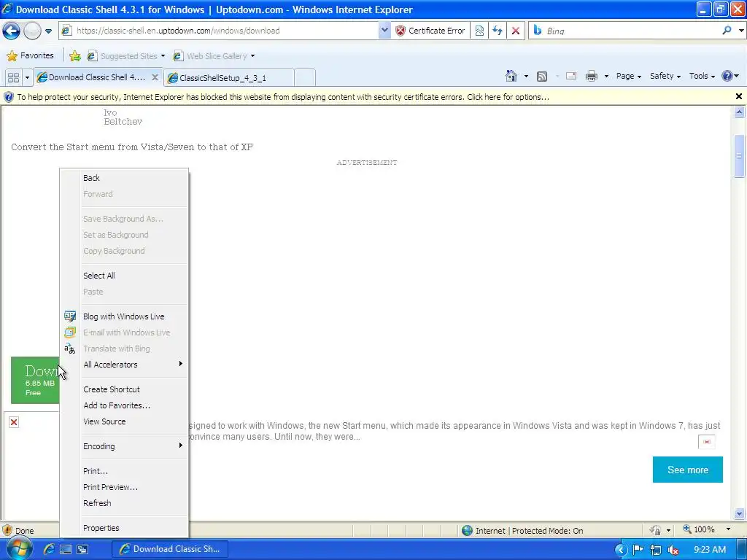Screen dimensions: 747x560
Task: Open the recent pages dropdown arrow
Action: pyautogui.click(x=48, y=31)
